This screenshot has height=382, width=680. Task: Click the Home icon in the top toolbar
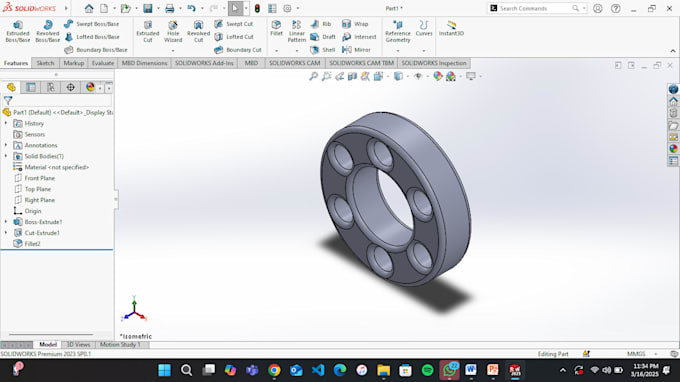[89, 8]
